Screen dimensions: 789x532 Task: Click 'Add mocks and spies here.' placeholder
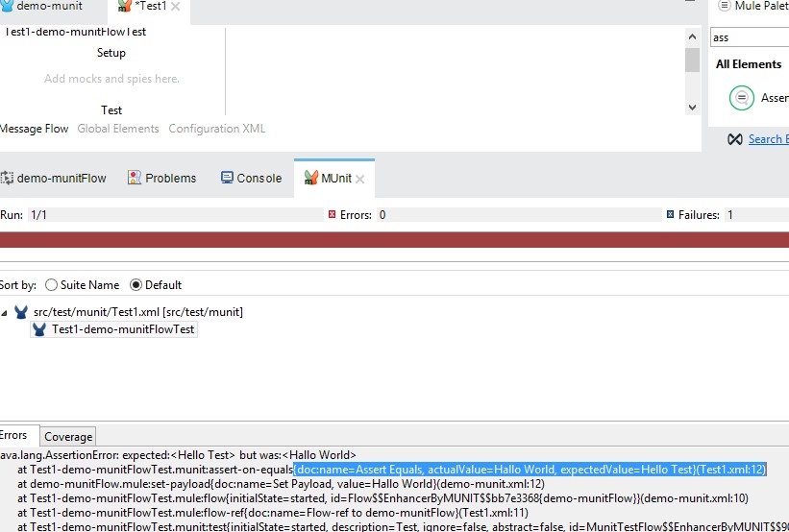111,79
